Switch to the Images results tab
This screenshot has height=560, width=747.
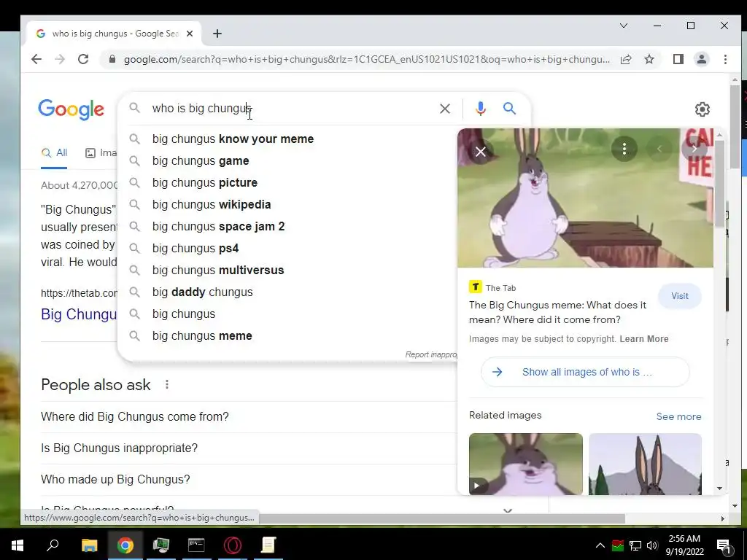[x=101, y=153]
